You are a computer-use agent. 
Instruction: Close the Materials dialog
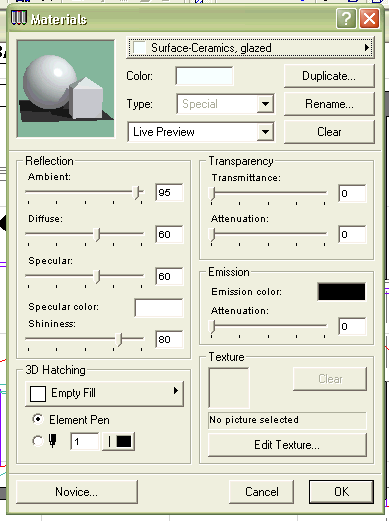click(369, 19)
